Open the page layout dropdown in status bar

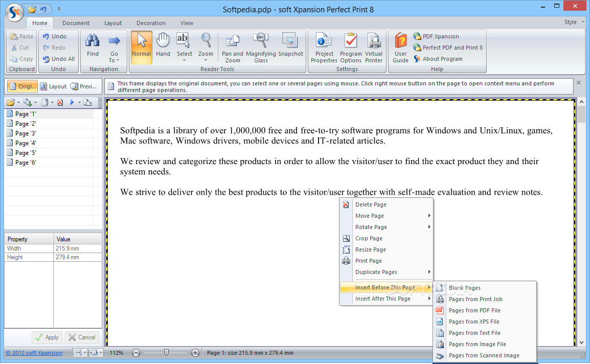pos(85,353)
